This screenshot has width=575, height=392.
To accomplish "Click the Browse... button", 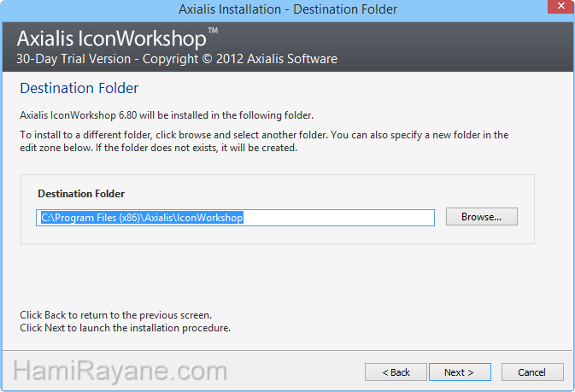I will [482, 217].
